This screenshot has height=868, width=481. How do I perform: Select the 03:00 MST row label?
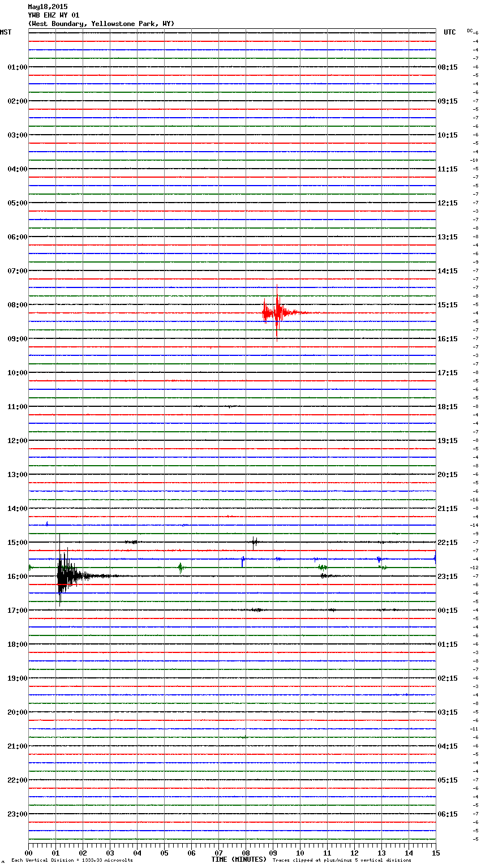tap(17, 135)
